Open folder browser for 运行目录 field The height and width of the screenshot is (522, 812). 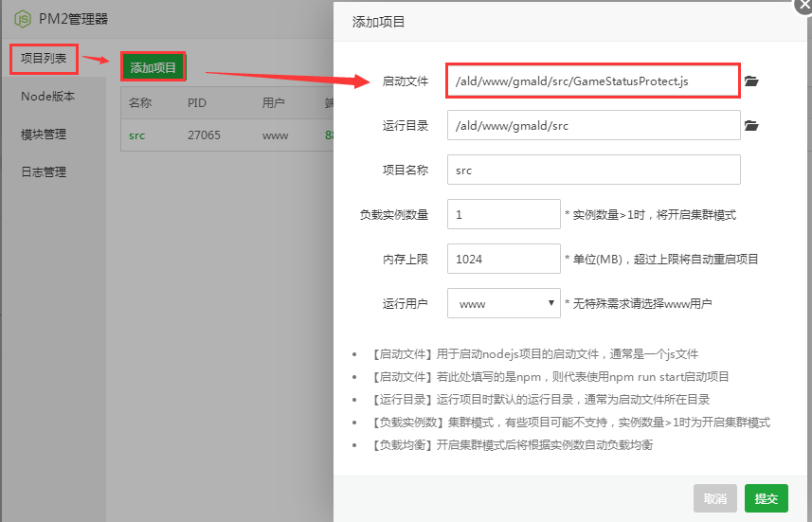pyautogui.click(x=751, y=125)
